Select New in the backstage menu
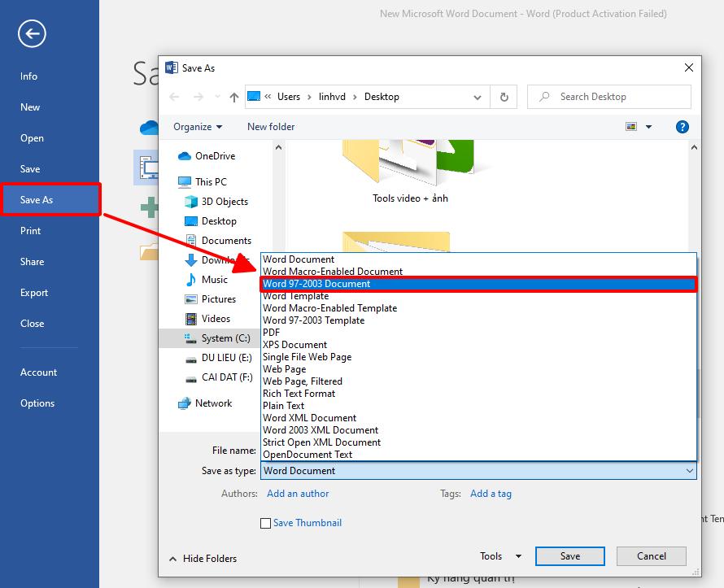Image resolution: width=724 pixels, height=588 pixels. [30, 107]
